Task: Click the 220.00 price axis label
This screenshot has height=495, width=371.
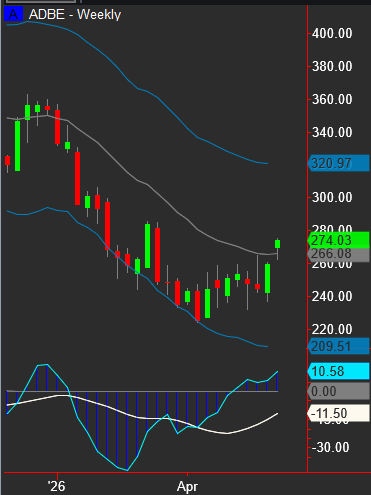Action: point(332,329)
